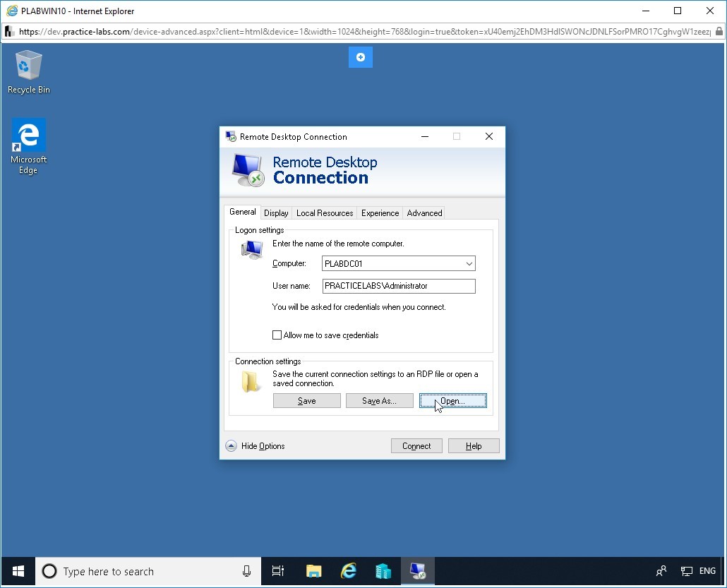Click the ENG language indicator
Screen dimensions: 727x588
click(707, 571)
